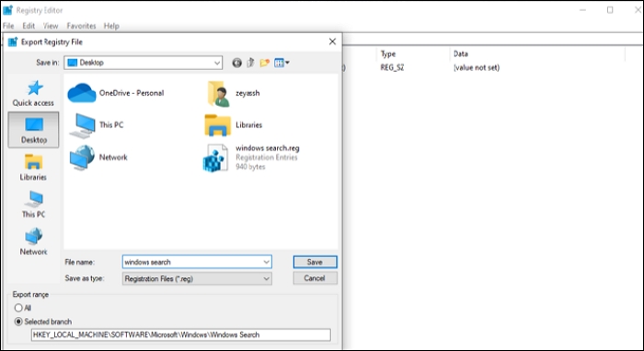The image size is (644, 351).
Task: Select windows search.reg file icon
Action: [215, 158]
